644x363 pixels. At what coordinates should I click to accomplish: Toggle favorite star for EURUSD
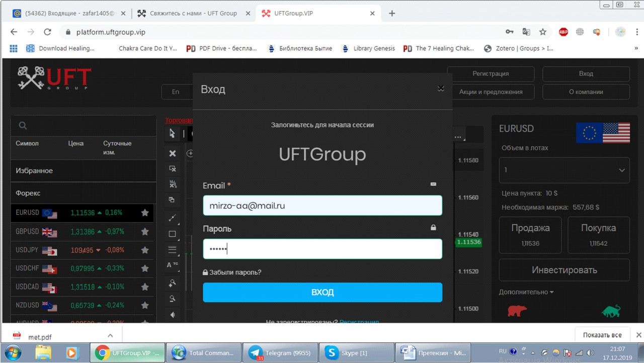(x=145, y=213)
